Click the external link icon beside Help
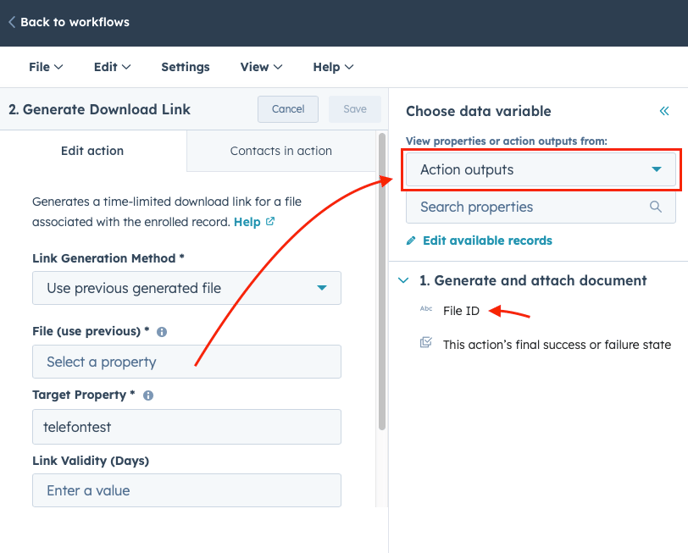This screenshot has height=553, width=688. click(270, 222)
